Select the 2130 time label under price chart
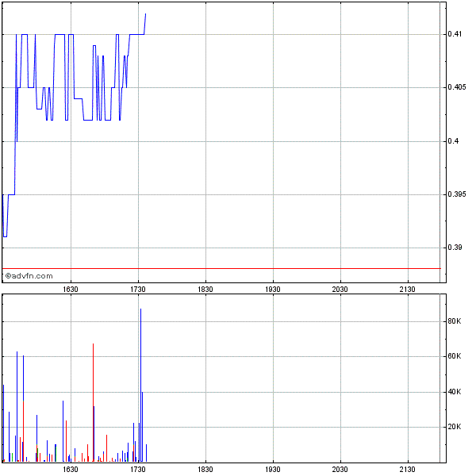Image resolution: width=476 pixels, height=476 pixels. click(x=408, y=290)
